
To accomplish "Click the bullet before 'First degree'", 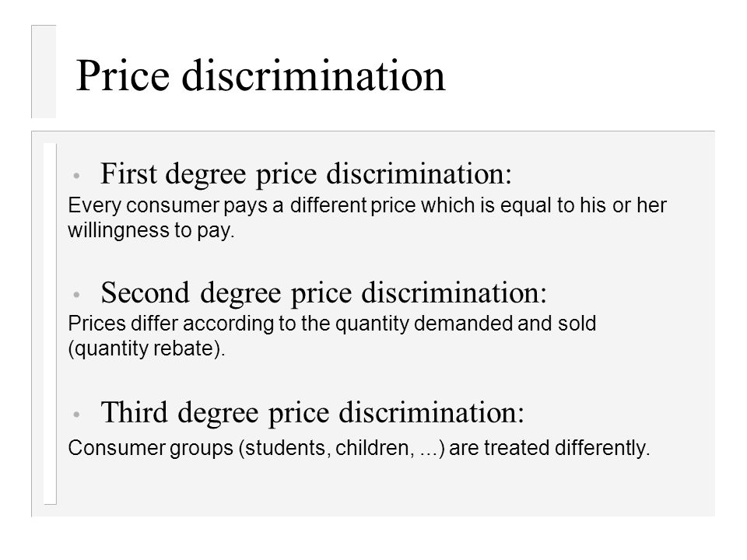I will (x=76, y=176).
